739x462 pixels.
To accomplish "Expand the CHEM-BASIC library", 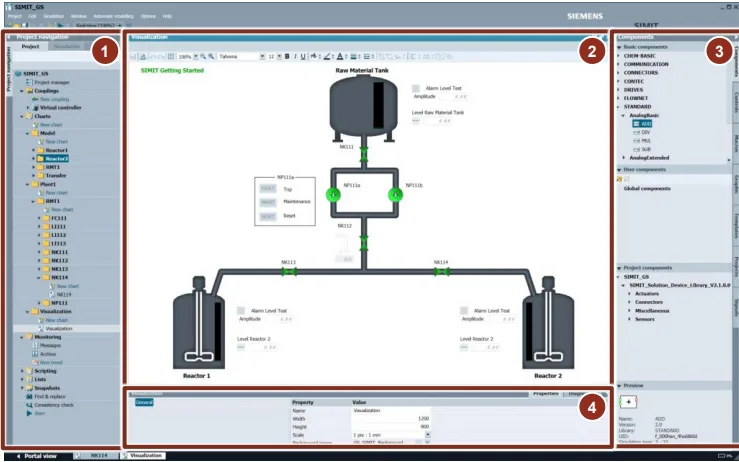I will pyautogui.click(x=619, y=56).
